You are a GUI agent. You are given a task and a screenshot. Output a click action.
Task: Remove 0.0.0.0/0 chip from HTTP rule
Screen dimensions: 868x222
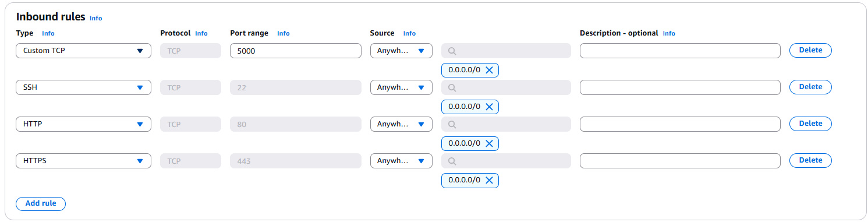(489, 143)
